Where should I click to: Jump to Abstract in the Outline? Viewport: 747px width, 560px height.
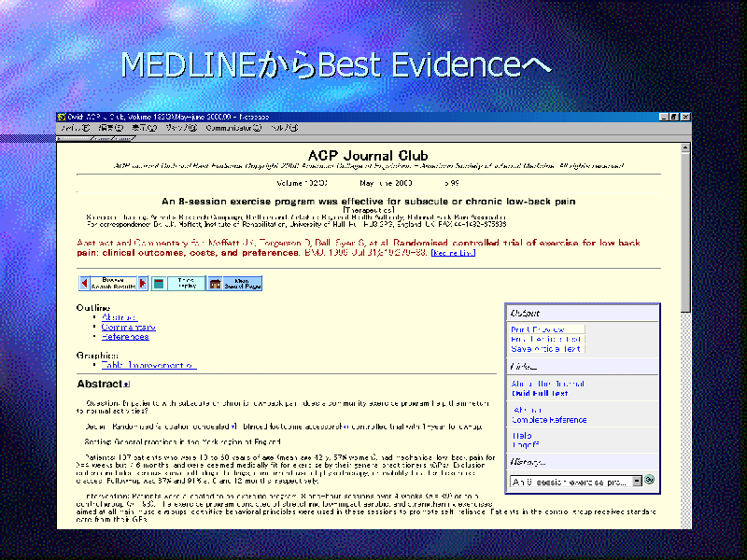(x=119, y=317)
